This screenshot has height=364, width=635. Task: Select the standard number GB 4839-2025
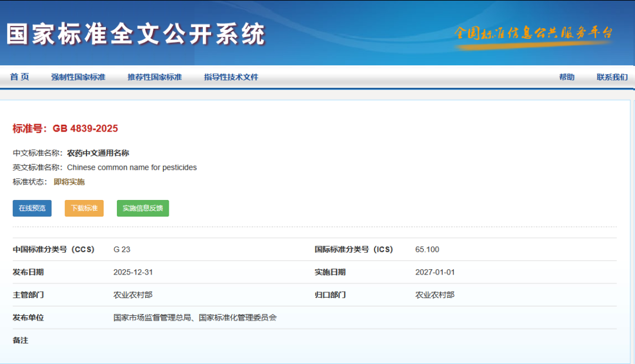point(85,128)
